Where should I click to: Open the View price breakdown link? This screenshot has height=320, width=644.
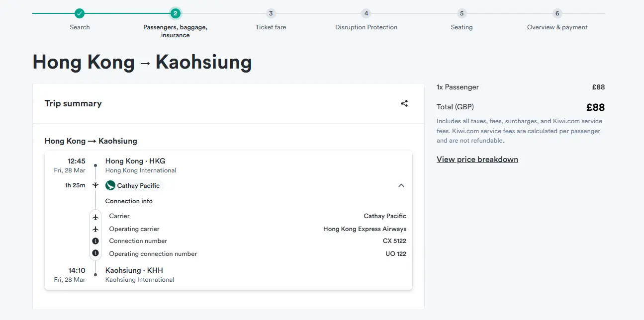click(x=477, y=160)
